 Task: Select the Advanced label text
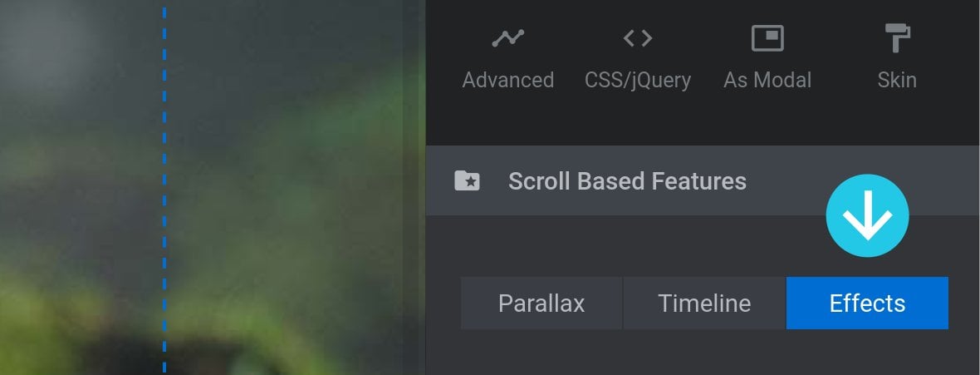point(507,80)
